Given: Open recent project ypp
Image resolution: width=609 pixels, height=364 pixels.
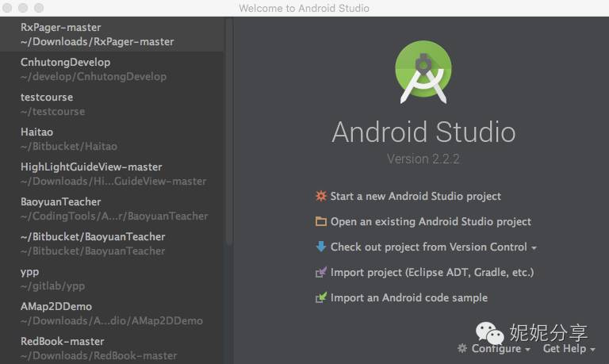Looking at the screenshot, I should 112,278.
